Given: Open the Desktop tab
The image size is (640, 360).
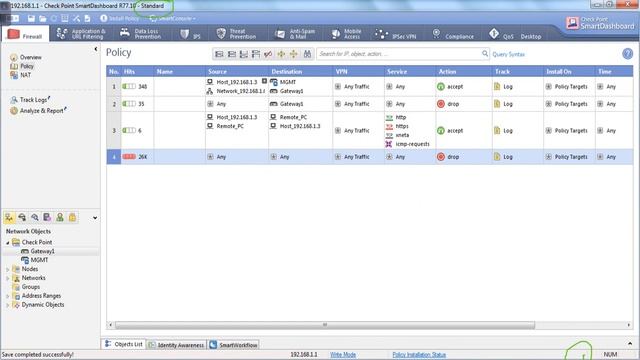Looking at the screenshot, I should pyautogui.click(x=531, y=36).
